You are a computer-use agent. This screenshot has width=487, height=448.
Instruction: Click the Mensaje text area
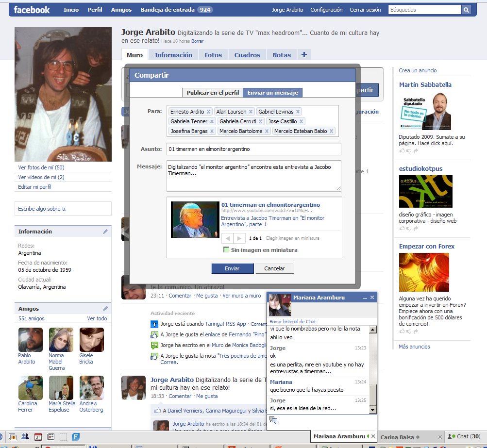[x=254, y=176]
